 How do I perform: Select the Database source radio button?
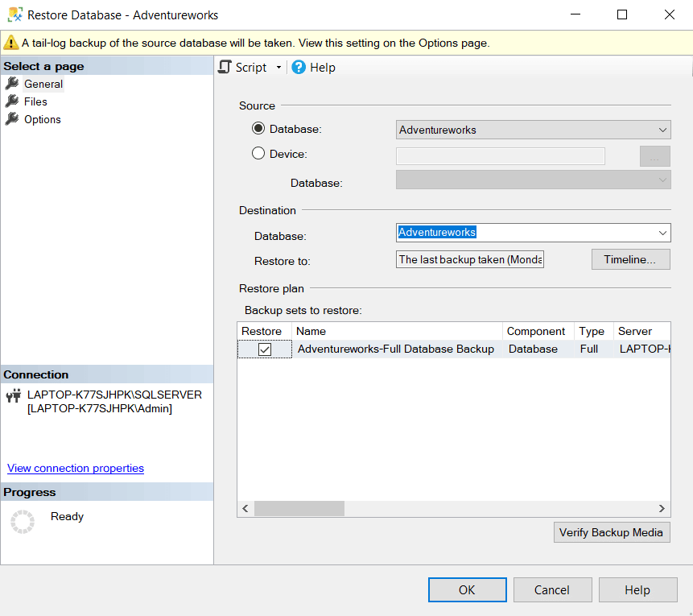(x=258, y=128)
